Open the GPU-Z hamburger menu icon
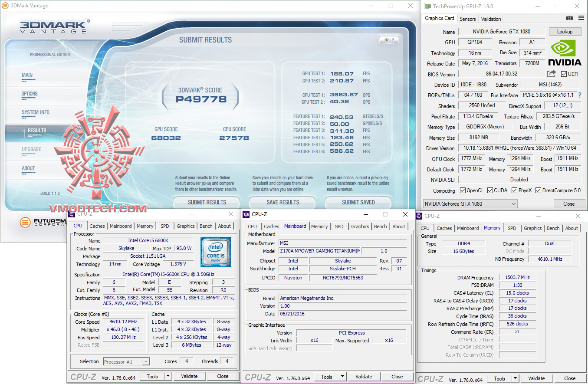Viewport: 588px width, 384px height. coord(581,18)
